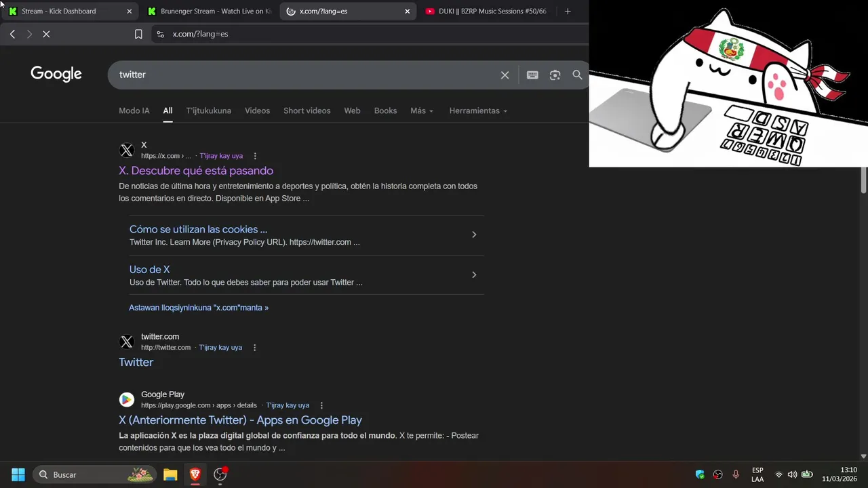Select the Videos search tab
868x488 pixels.
tap(257, 110)
